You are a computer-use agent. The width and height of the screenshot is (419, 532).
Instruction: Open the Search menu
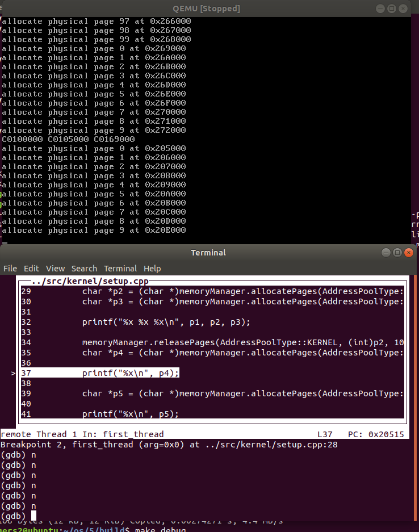click(84, 269)
